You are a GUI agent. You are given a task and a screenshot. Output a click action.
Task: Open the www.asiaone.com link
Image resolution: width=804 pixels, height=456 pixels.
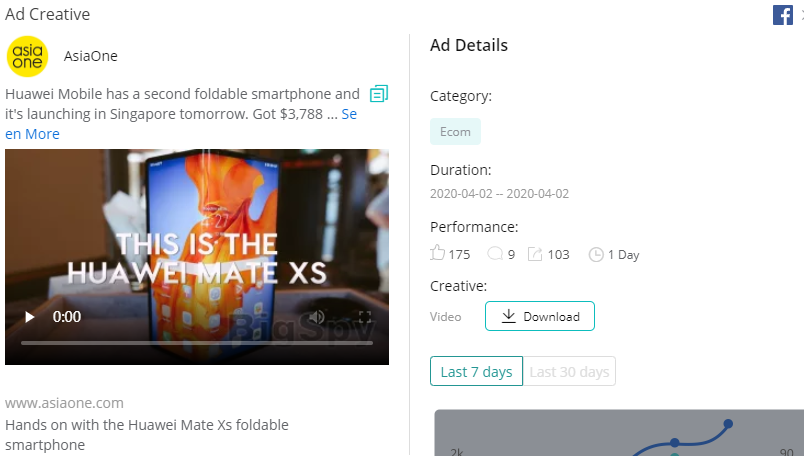click(x=64, y=403)
